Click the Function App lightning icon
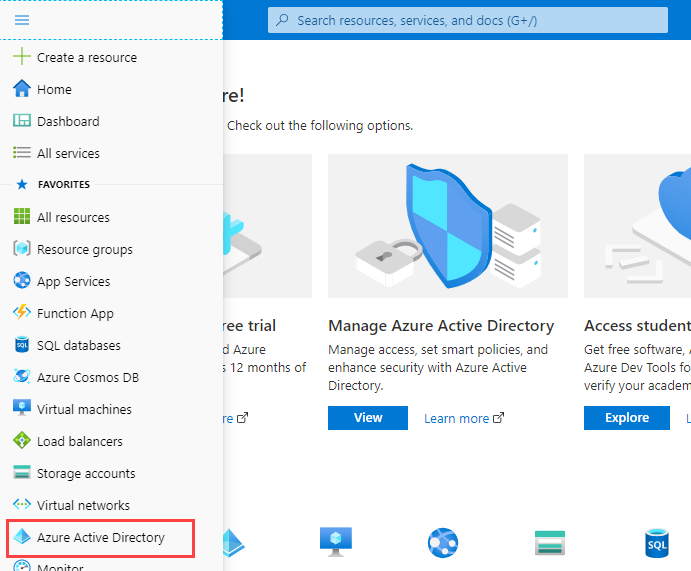This screenshot has height=571, width=691. 22,312
